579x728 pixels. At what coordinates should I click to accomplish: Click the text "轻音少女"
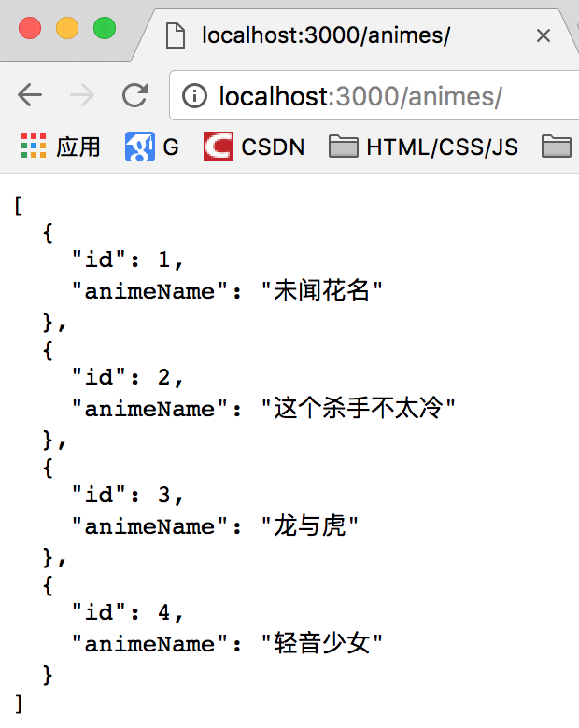click(x=321, y=643)
